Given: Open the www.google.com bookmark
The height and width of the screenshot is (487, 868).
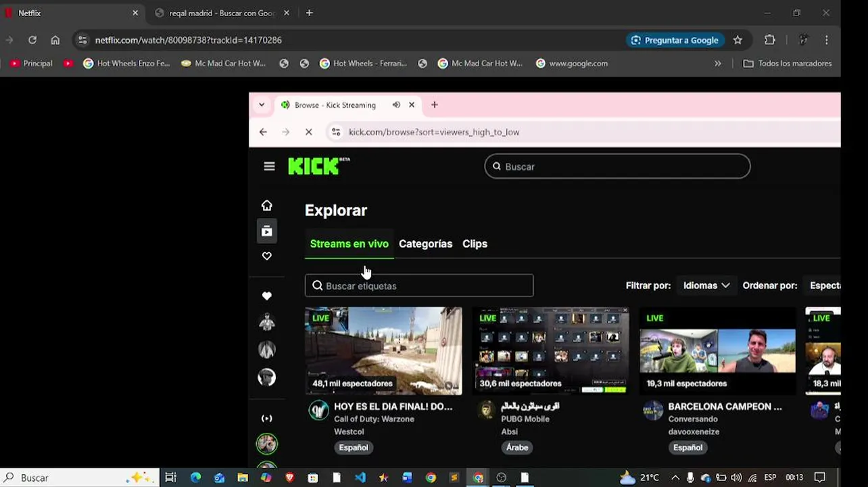Looking at the screenshot, I should 571,63.
